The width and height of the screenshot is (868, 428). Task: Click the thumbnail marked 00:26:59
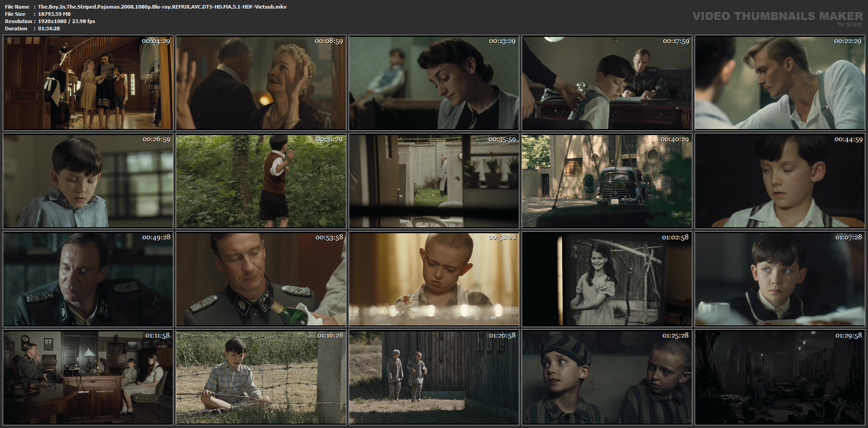pos(88,181)
